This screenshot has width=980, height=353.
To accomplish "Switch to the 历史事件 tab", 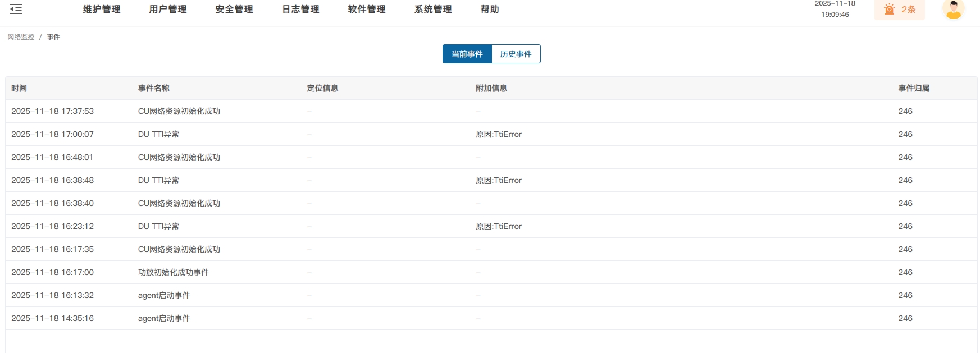I will [x=516, y=54].
